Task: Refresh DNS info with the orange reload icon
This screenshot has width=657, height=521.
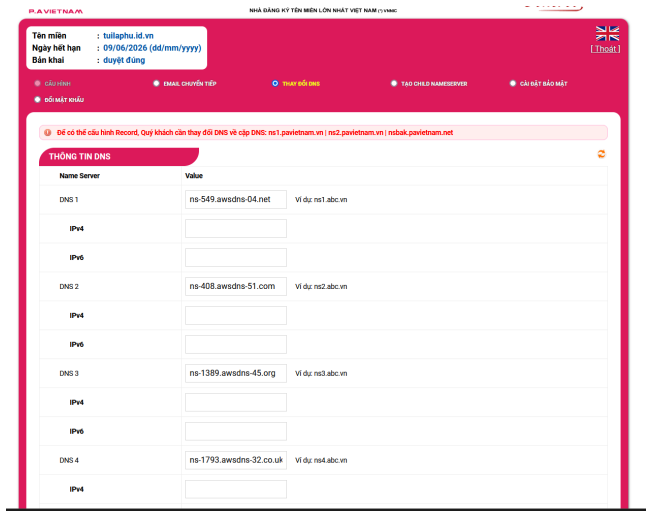Action: (x=601, y=154)
